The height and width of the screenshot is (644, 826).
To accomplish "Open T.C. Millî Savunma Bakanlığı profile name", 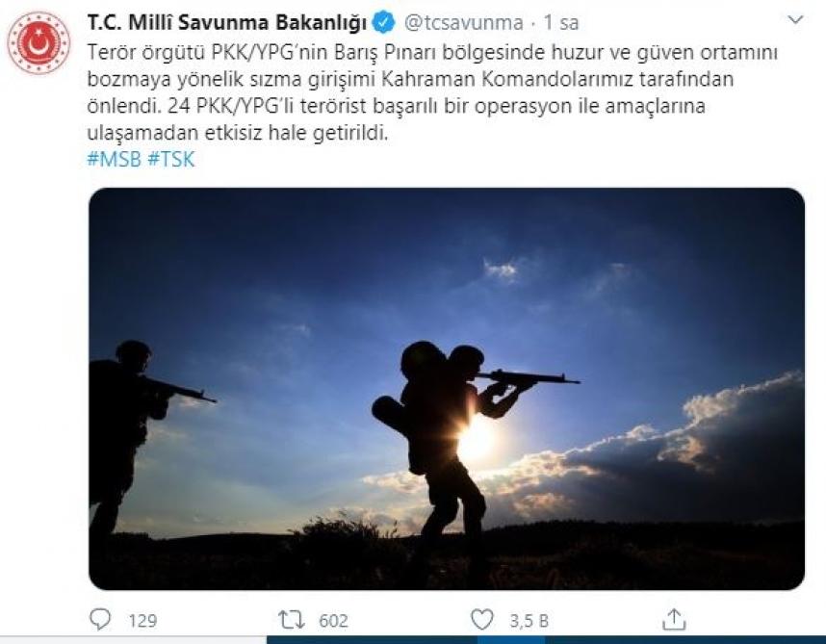I will click(x=227, y=23).
